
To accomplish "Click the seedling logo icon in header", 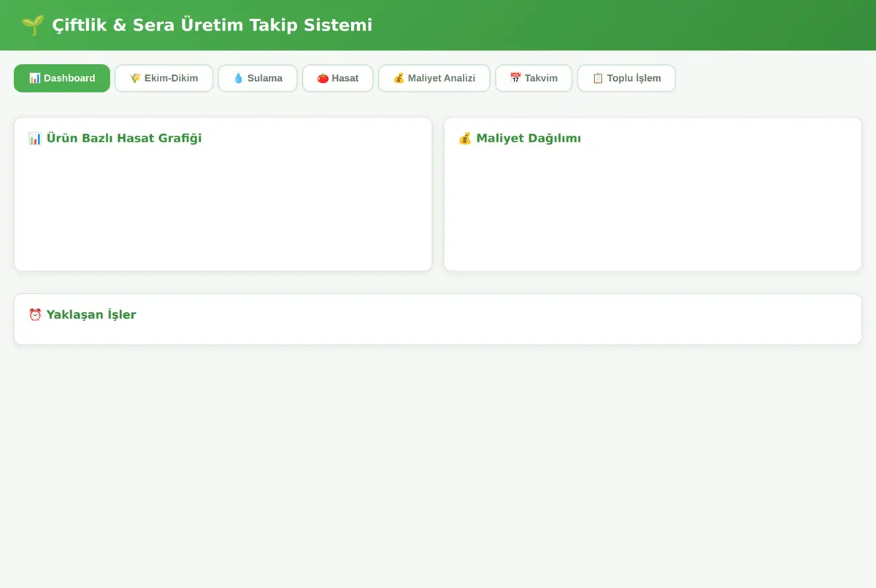I will click(x=32, y=26).
